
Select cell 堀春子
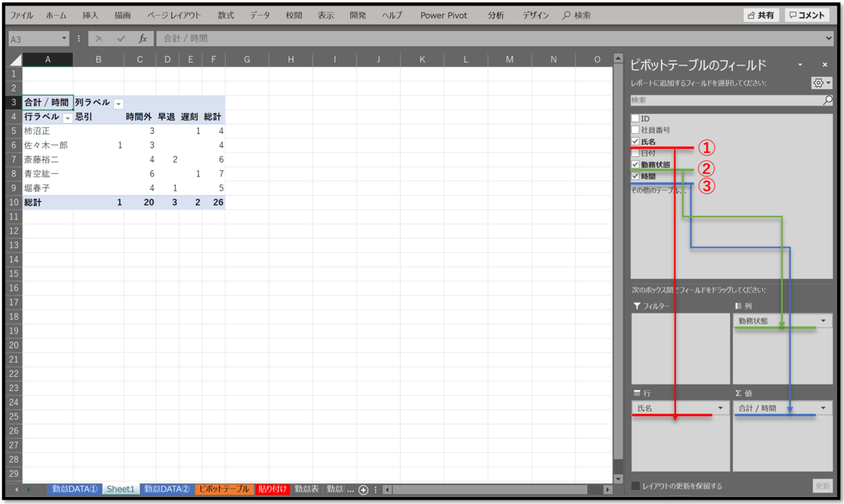(x=48, y=188)
